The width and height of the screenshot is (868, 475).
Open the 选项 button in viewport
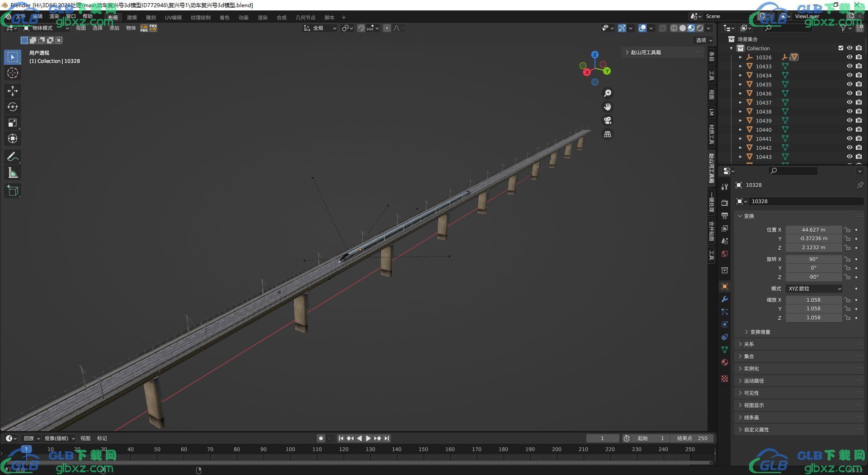pos(704,40)
